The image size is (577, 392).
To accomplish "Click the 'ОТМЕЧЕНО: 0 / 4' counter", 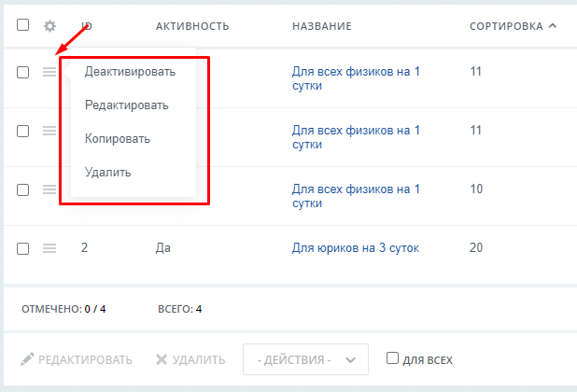I will pos(63,309).
